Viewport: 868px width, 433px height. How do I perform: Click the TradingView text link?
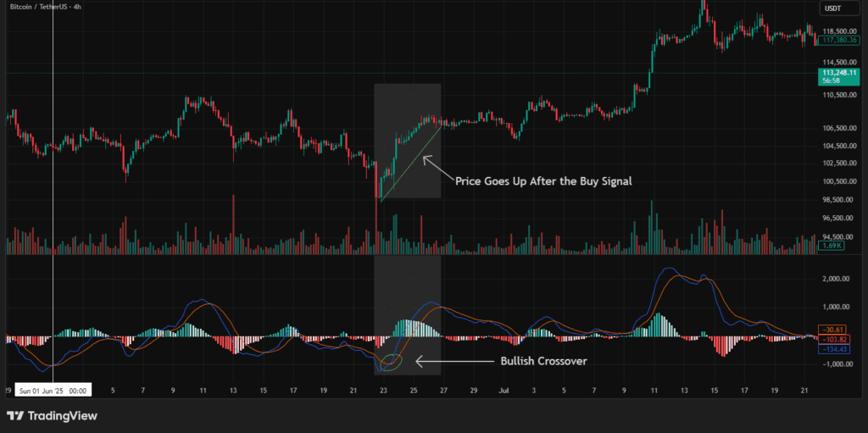[x=61, y=416]
